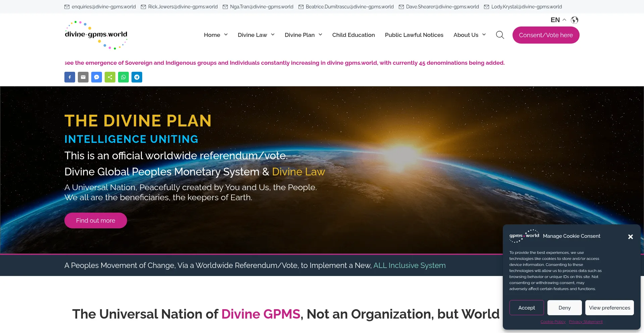Viewport: 644px width, 333px height.
Task: Click the pink scrolling announcement ticker text
Action: (x=285, y=63)
